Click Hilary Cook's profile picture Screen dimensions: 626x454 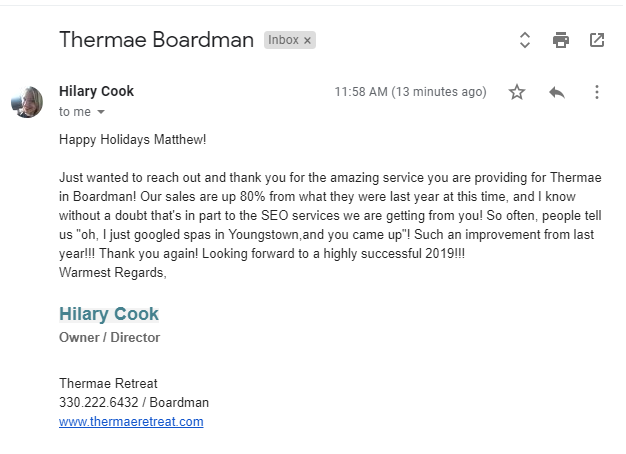(27, 102)
